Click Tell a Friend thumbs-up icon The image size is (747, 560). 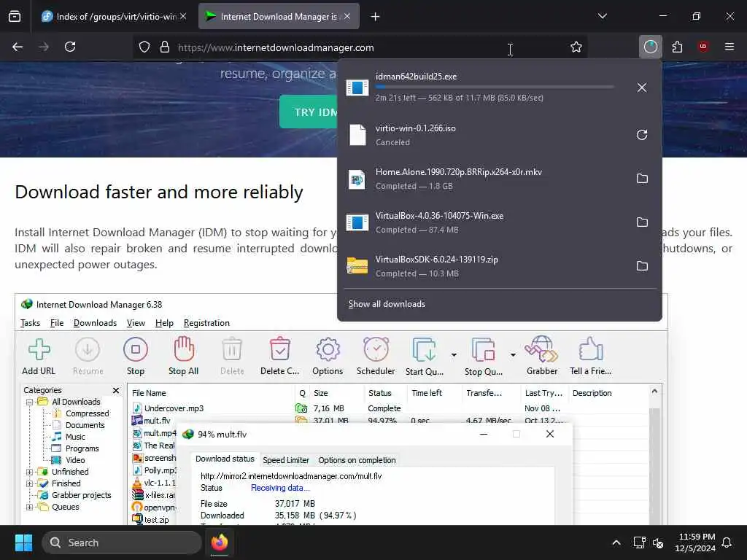click(x=591, y=356)
